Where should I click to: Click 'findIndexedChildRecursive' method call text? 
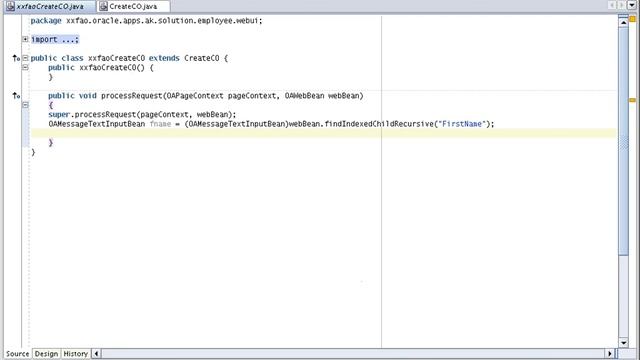pyautogui.click(x=379, y=124)
